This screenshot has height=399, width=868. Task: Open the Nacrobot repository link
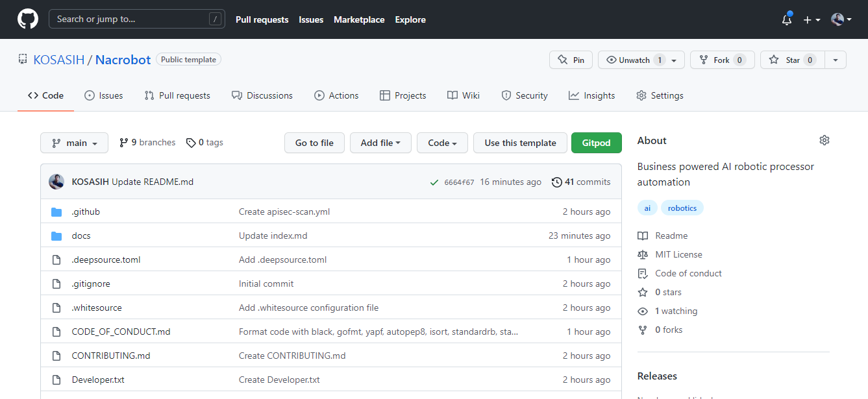pos(123,60)
